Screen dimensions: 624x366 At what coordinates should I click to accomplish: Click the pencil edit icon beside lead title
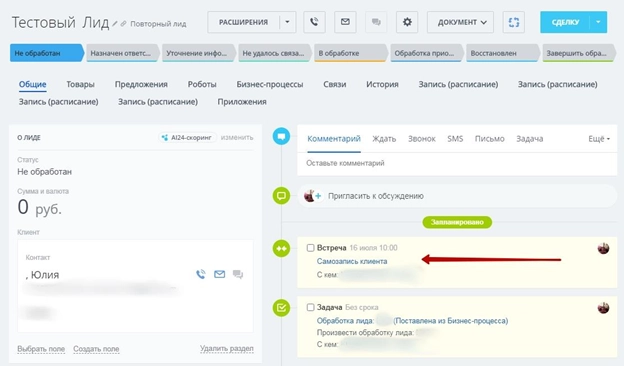(x=115, y=24)
